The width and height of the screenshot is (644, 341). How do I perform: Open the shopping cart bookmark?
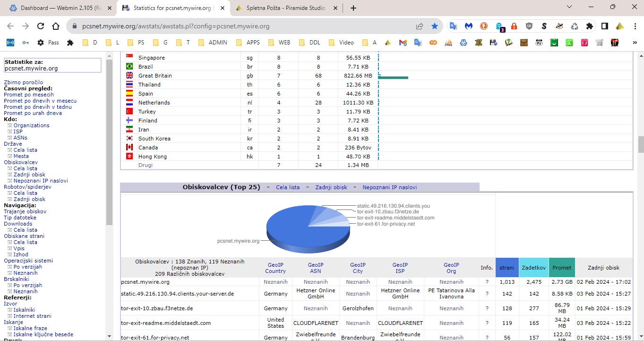point(600,43)
